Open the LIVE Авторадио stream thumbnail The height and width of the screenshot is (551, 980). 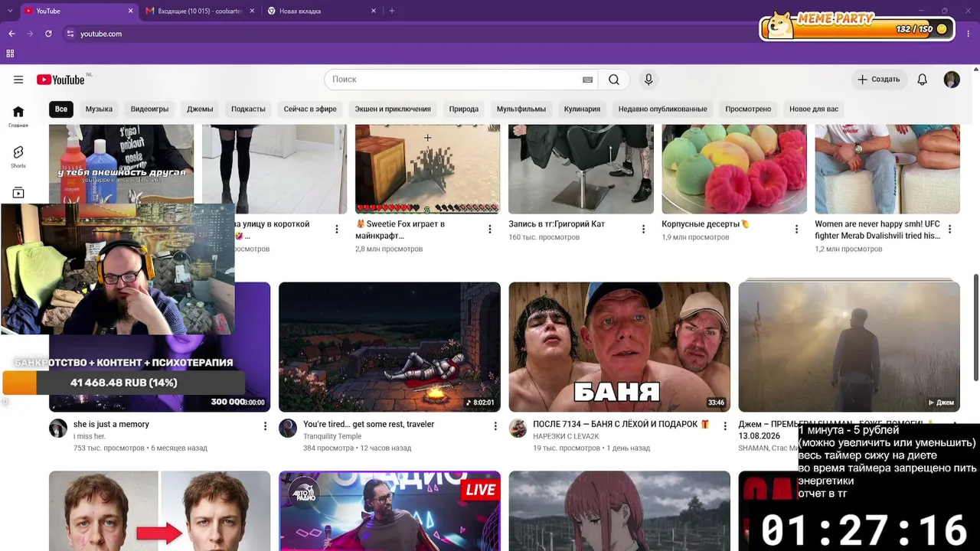click(390, 510)
